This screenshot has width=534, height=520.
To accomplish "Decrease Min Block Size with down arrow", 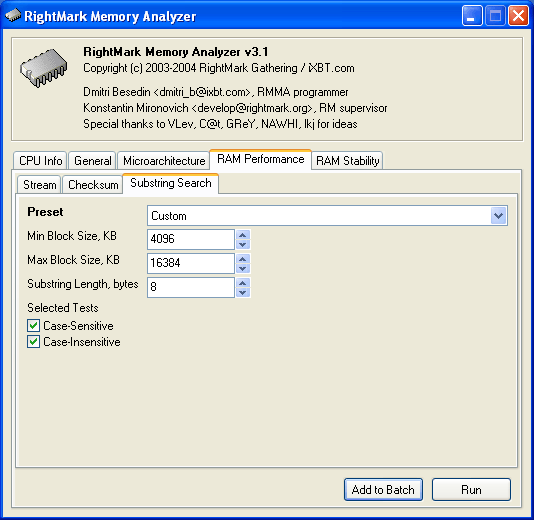I will point(243,245).
